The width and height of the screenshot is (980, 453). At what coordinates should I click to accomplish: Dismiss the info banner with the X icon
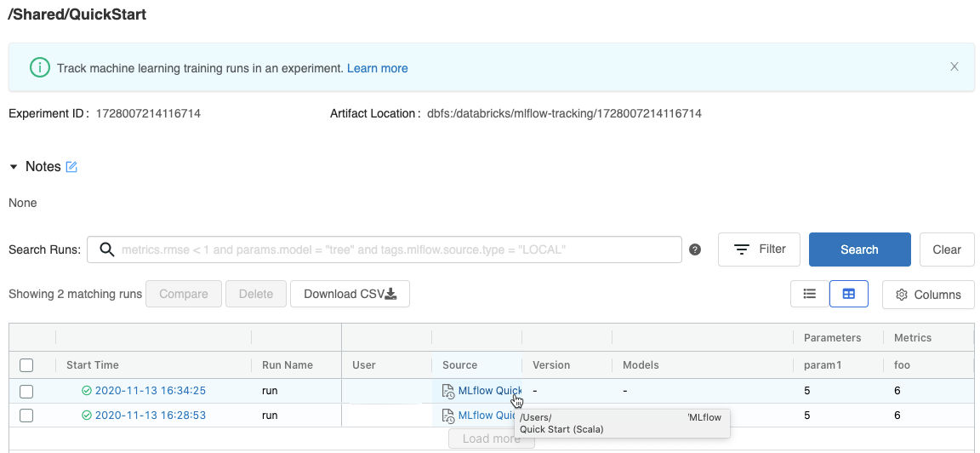[x=954, y=67]
